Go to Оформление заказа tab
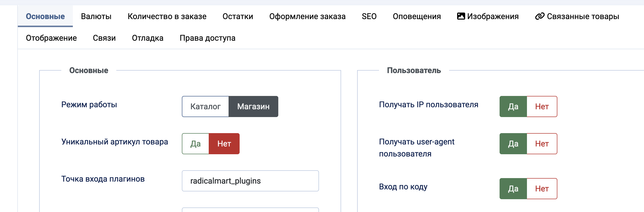 point(307,16)
